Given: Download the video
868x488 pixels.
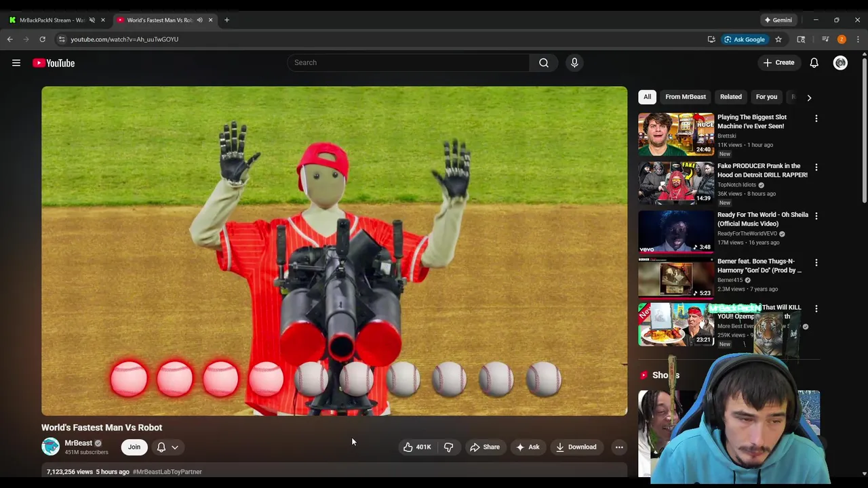Looking at the screenshot, I should click(576, 447).
